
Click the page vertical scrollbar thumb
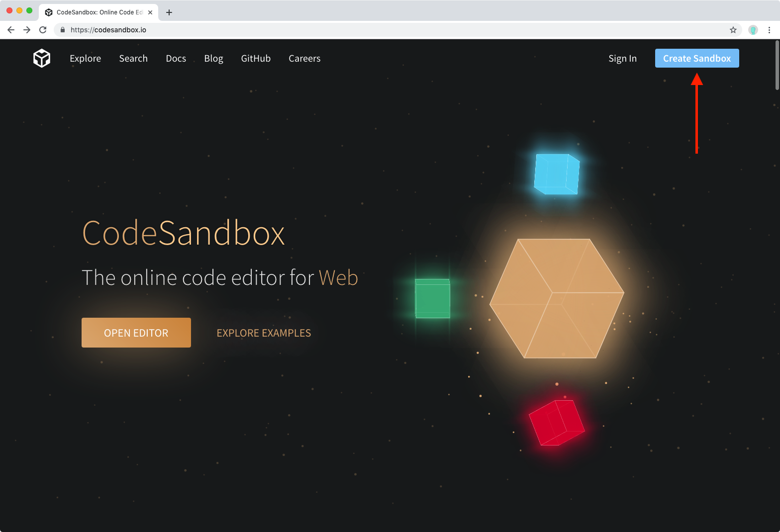777,65
